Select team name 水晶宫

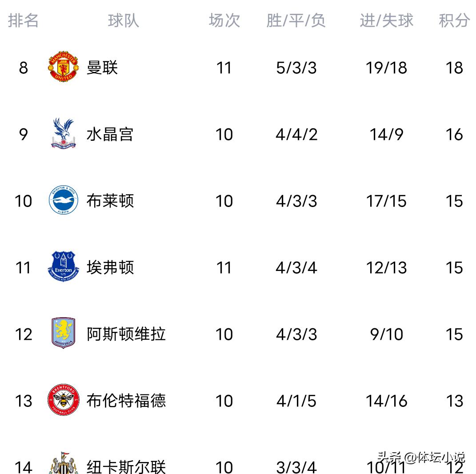click(110, 134)
